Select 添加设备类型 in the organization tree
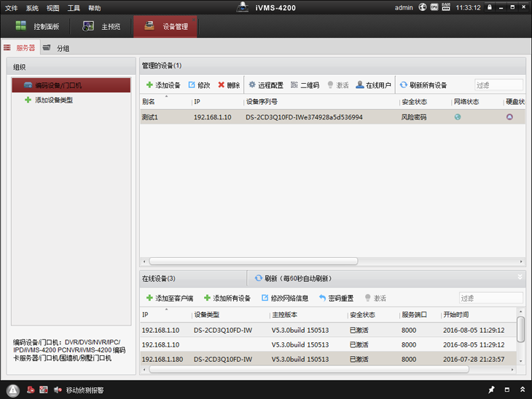Image resolution: width=532 pixels, height=399 pixels. [x=53, y=100]
